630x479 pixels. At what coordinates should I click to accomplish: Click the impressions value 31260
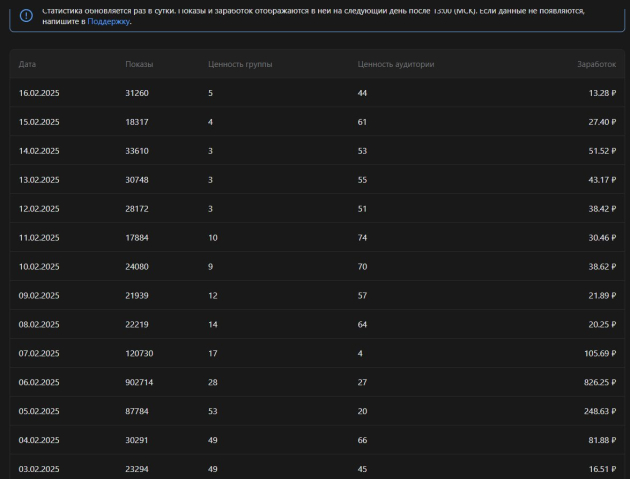(x=137, y=93)
